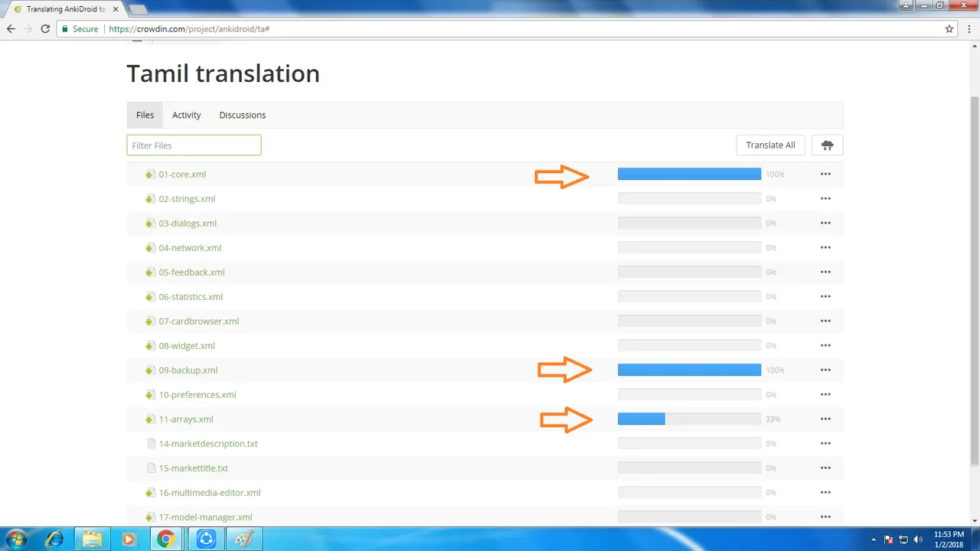The image size is (980, 551).
Task: Click the volume icon in system tray
Action: 916,540
